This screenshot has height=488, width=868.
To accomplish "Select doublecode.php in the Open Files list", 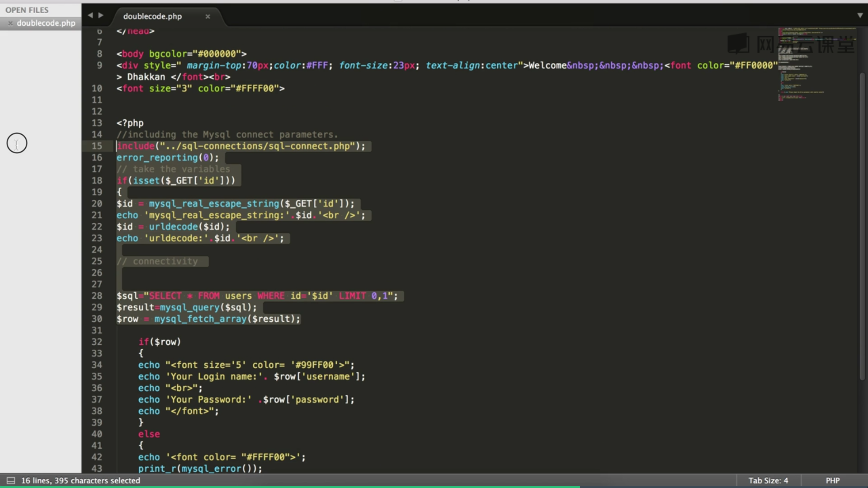I will tap(46, 23).
